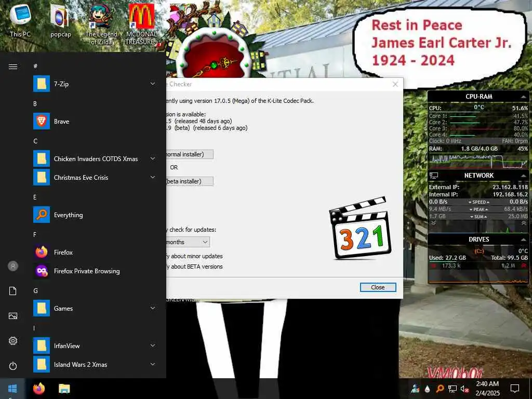Launch Everything search from Start menu
The image size is (532, 399).
pos(95,215)
